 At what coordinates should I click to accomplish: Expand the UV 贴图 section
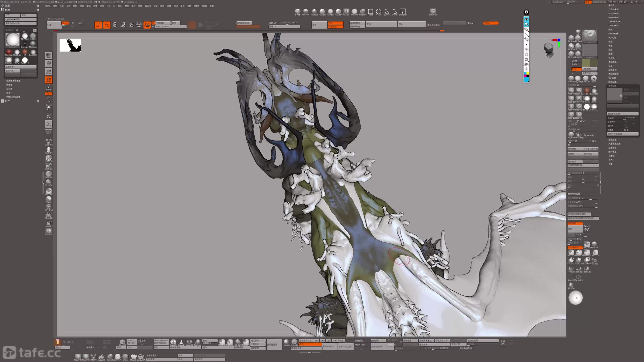point(612,78)
